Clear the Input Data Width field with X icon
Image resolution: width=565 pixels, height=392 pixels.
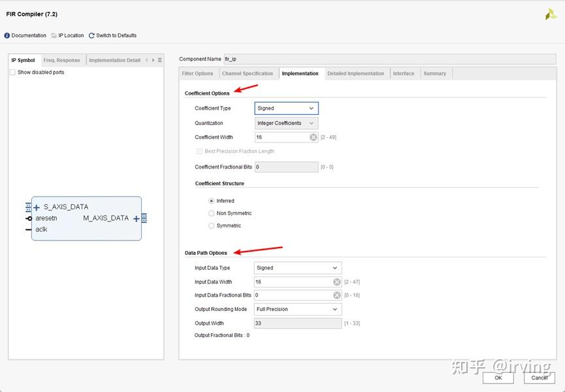tap(336, 282)
